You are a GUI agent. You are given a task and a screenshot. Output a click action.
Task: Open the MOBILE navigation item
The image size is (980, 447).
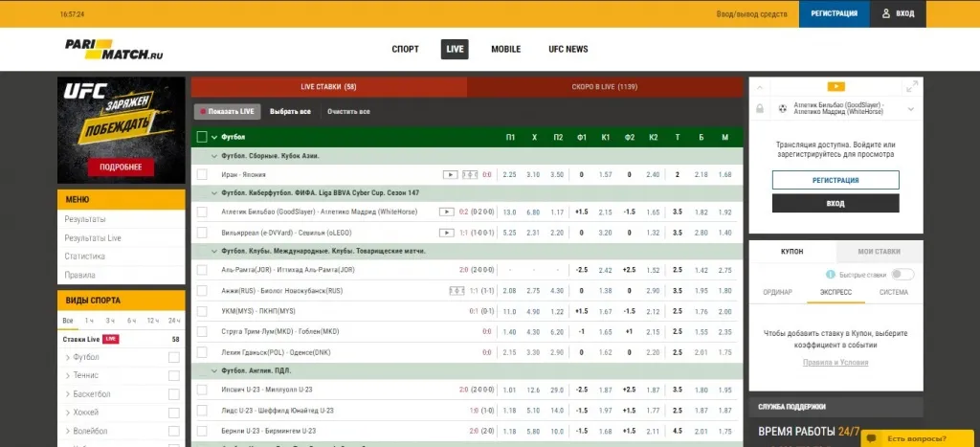pyautogui.click(x=505, y=49)
